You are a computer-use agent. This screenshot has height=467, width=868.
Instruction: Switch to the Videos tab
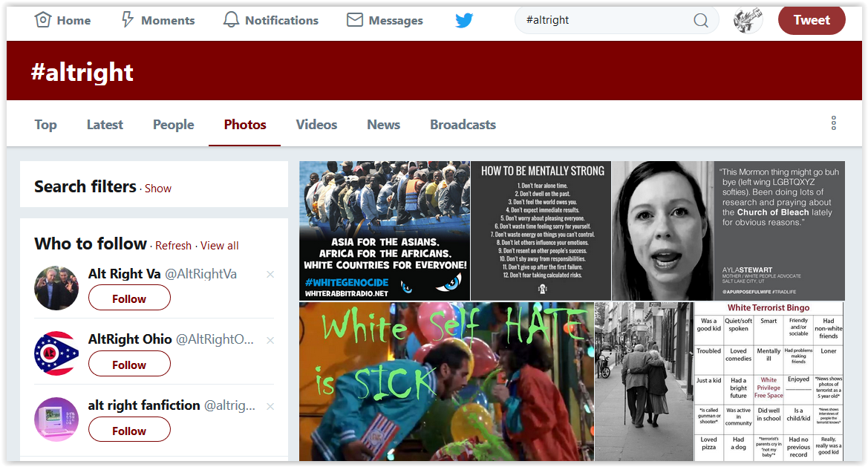pos(316,125)
